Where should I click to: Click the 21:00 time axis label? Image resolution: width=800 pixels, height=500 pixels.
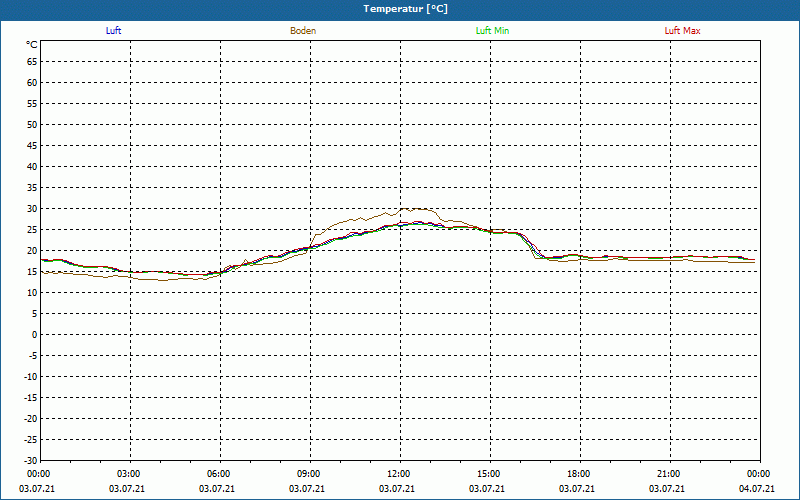tap(668, 474)
